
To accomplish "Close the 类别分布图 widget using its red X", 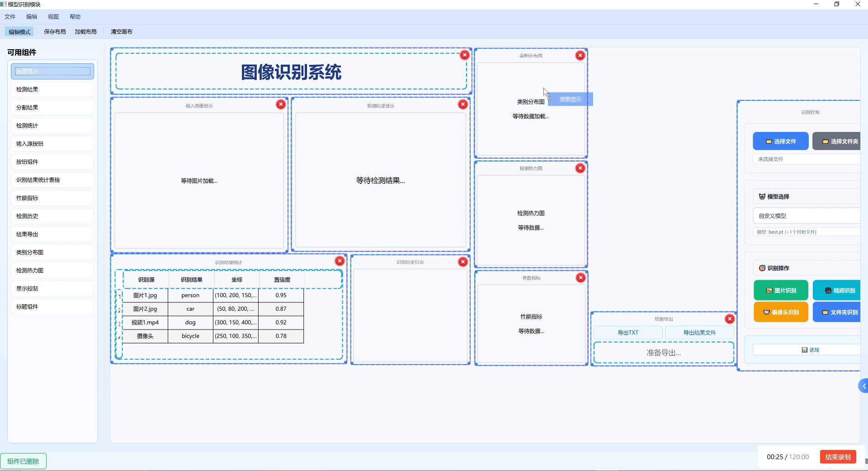I will pyautogui.click(x=580, y=56).
